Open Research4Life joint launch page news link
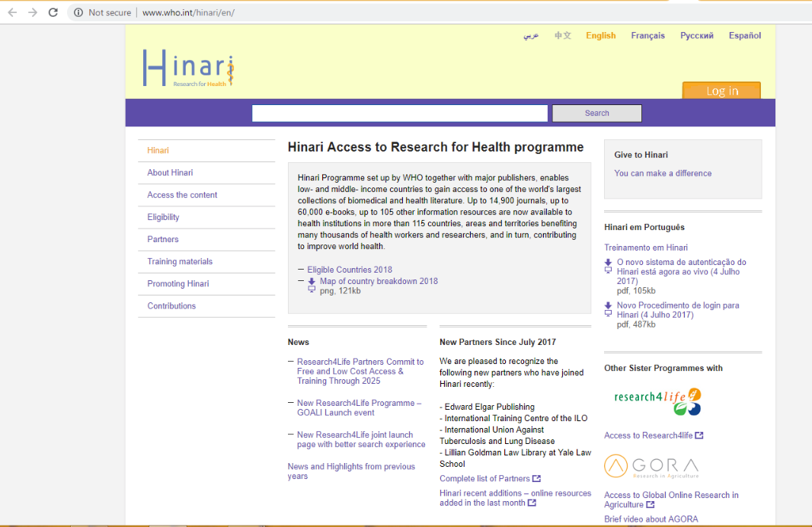 pyautogui.click(x=361, y=439)
